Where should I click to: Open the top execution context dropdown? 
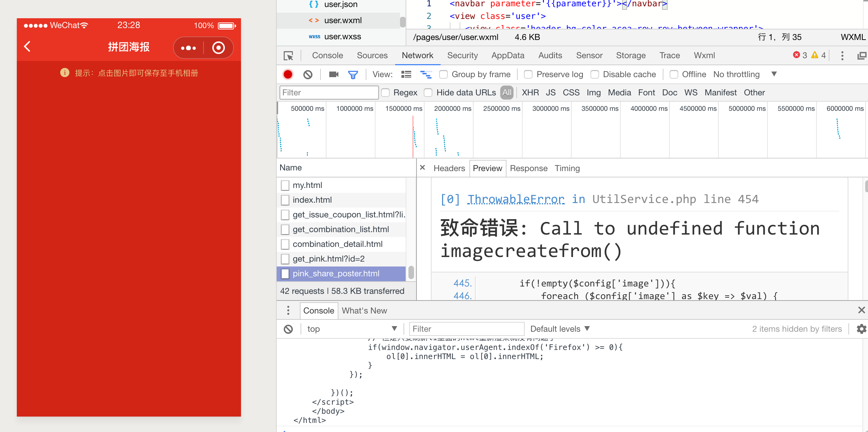pos(352,329)
